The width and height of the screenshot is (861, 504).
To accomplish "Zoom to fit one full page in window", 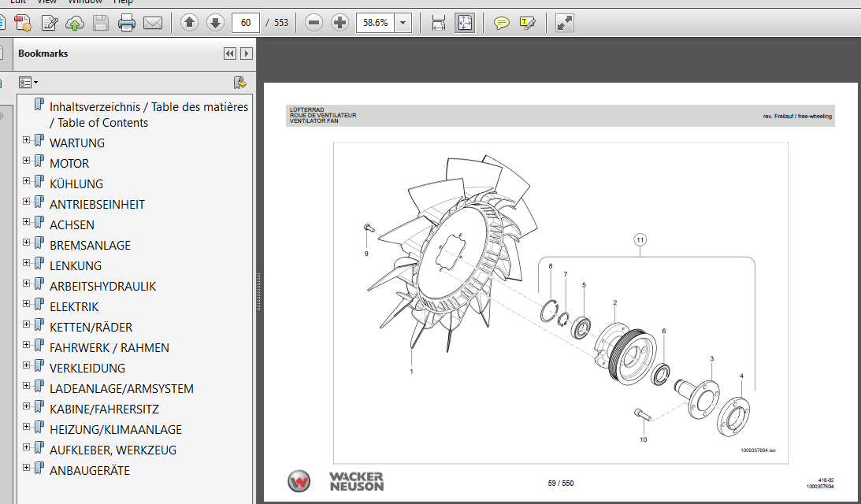I will tap(465, 22).
